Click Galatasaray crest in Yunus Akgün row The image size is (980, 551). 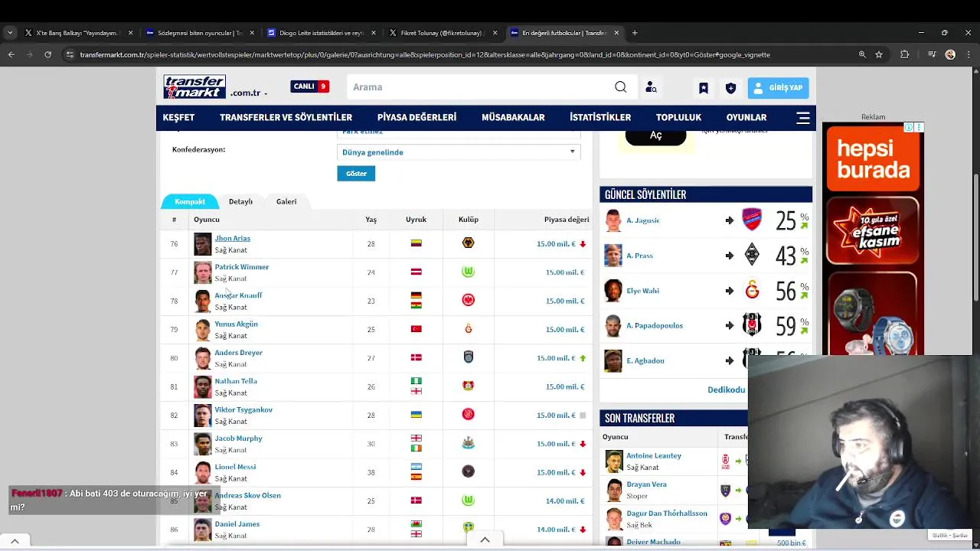pyautogui.click(x=469, y=329)
